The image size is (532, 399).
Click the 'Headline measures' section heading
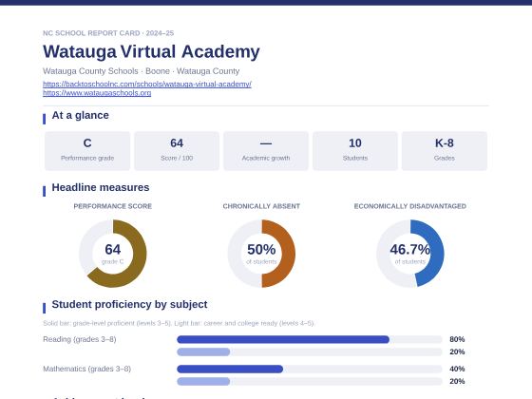pyautogui.click(x=101, y=188)
